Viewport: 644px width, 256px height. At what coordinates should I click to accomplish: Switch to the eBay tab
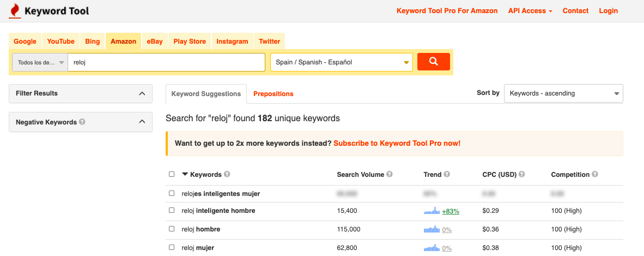(155, 41)
